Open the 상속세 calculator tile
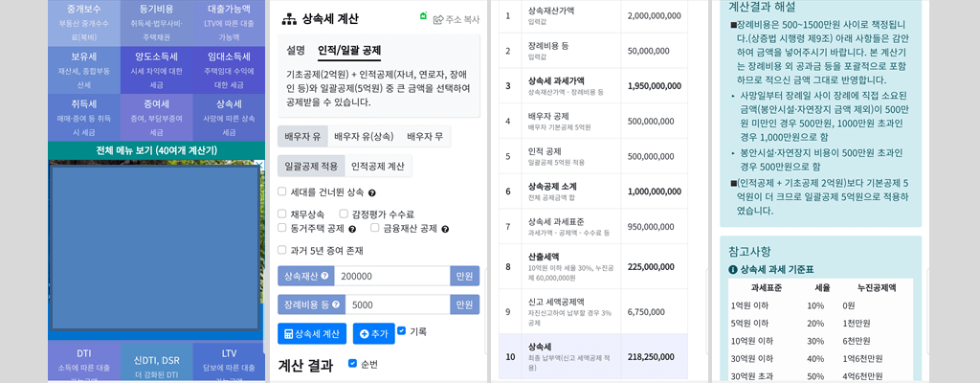980x383 pixels. point(229,118)
